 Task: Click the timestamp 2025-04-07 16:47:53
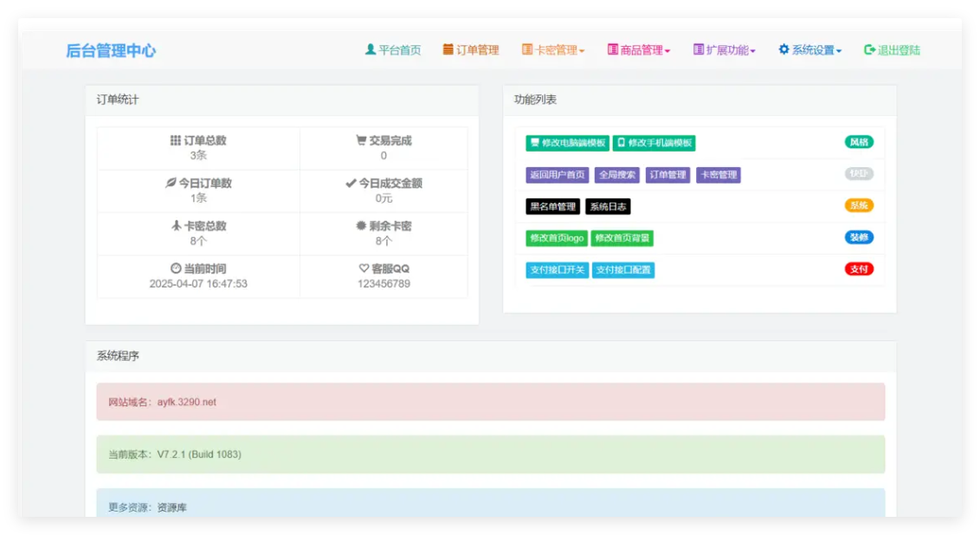(198, 284)
